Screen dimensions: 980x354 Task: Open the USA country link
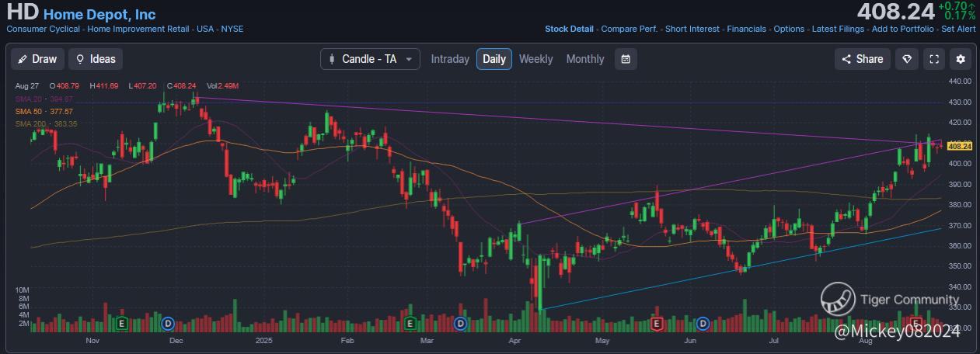tap(205, 29)
